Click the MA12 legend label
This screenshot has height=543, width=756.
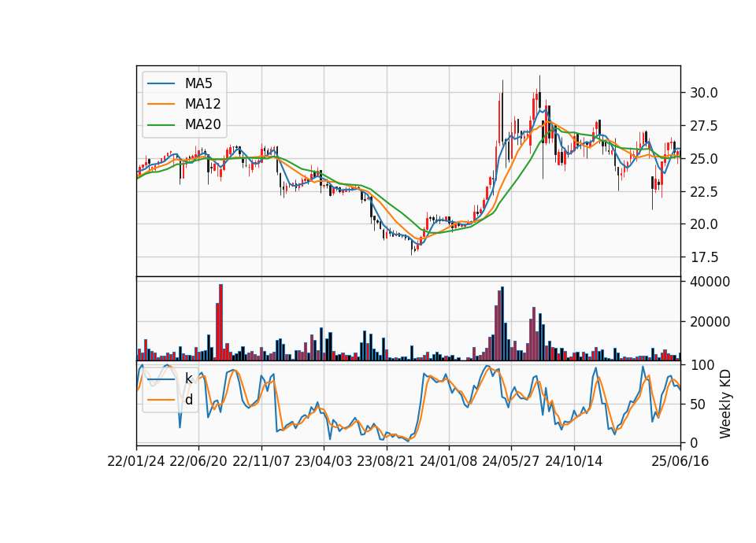[202, 104]
